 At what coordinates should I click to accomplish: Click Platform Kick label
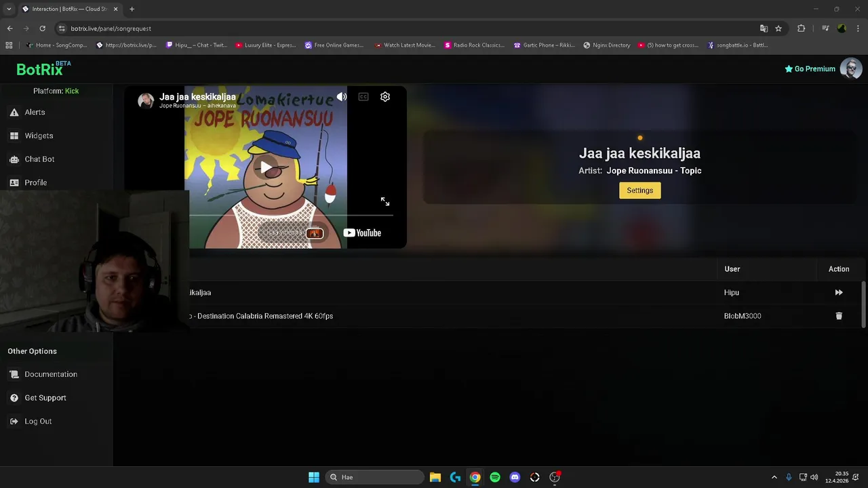click(56, 91)
